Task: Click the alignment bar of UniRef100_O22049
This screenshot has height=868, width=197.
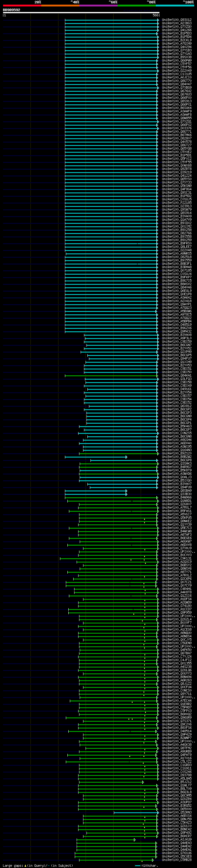Action: click(112, 71)
